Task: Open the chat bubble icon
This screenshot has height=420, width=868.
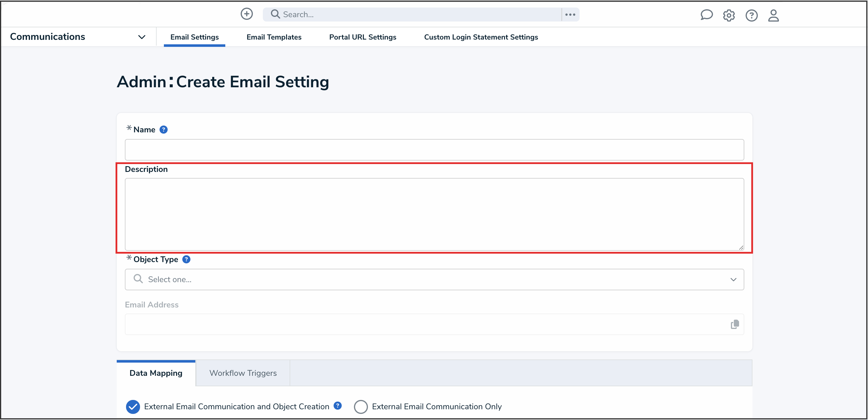Action: tap(706, 15)
